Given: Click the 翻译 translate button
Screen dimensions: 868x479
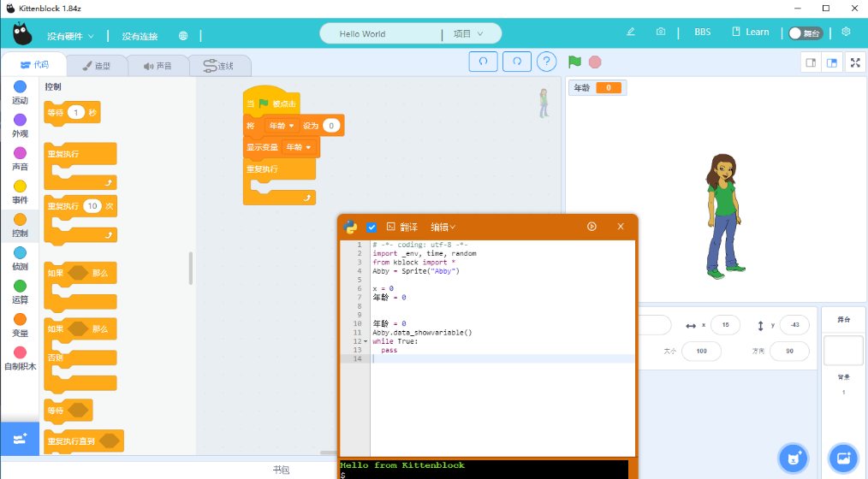Looking at the screenshot, I should 402,227.
